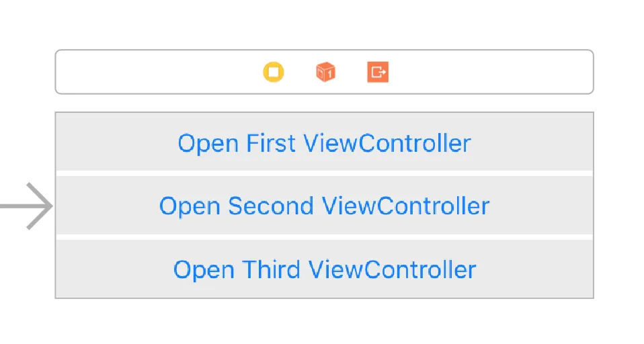
Task: Click the word "First" in the top button
Action: click(x=271, y=143)
